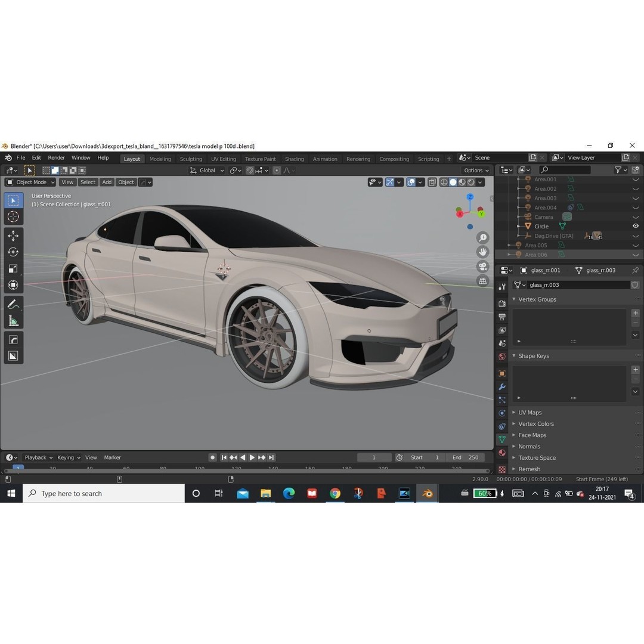Open the viewport Add menu
644x644 pixels.
pos(107,182)
